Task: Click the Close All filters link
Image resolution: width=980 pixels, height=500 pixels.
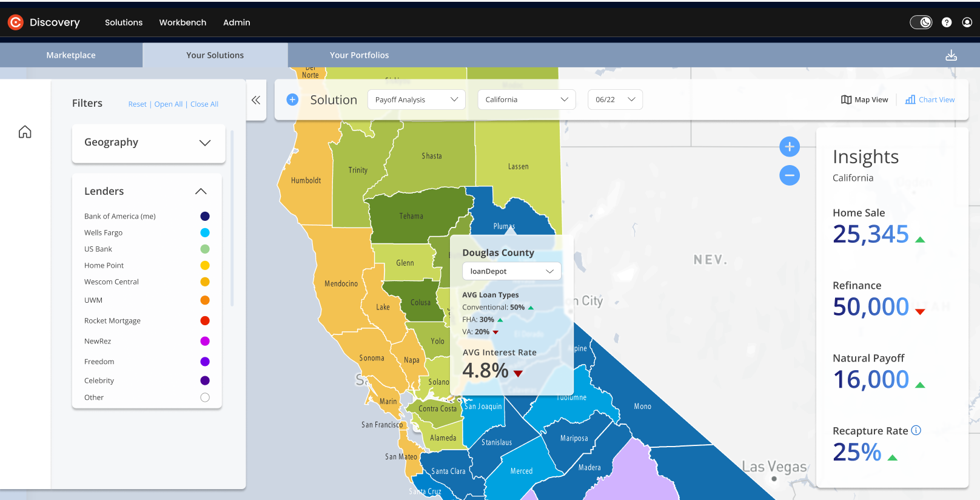Action: pos(204,104)
